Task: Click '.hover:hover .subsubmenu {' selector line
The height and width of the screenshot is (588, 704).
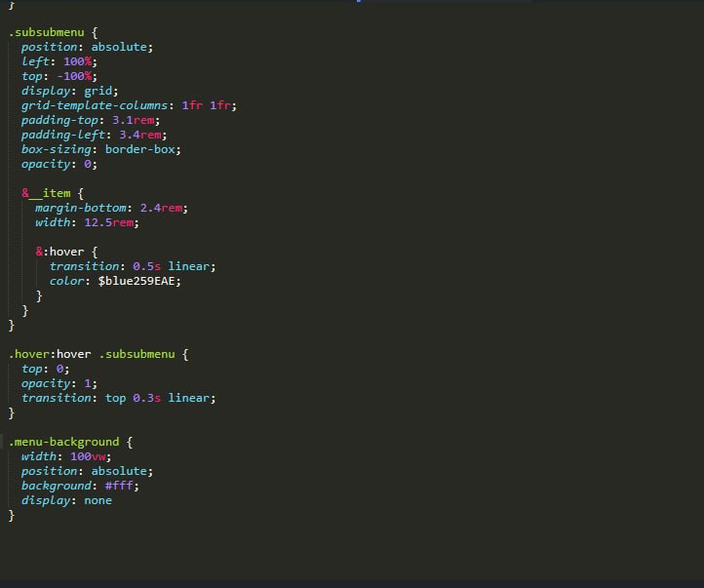Action: click(x=98, y=354)
